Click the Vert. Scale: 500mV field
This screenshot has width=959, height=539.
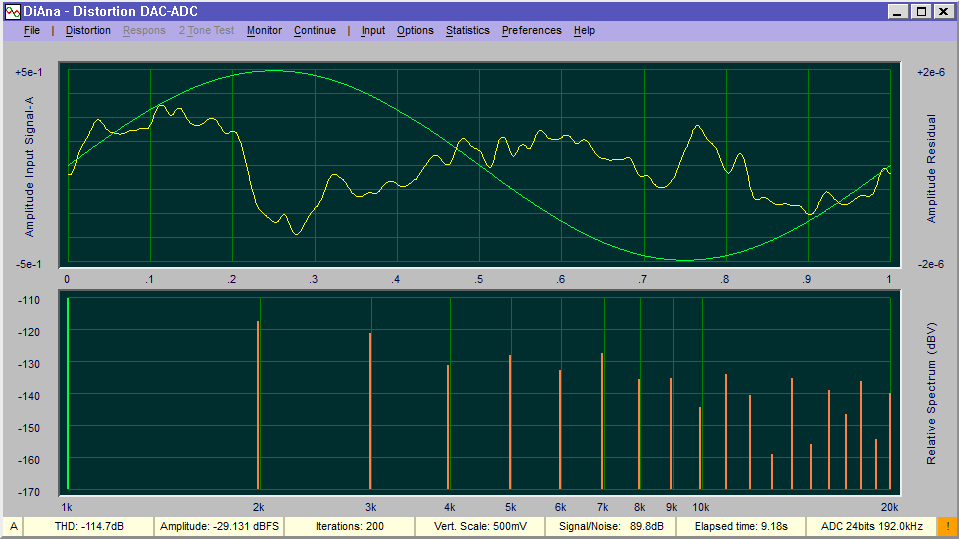click(480, 526)
